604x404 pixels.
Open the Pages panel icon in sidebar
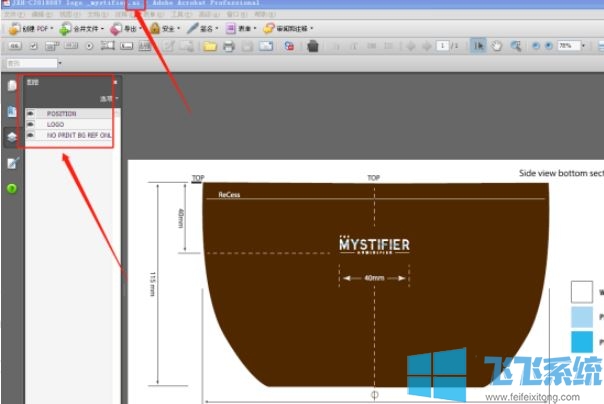(12, 87)
